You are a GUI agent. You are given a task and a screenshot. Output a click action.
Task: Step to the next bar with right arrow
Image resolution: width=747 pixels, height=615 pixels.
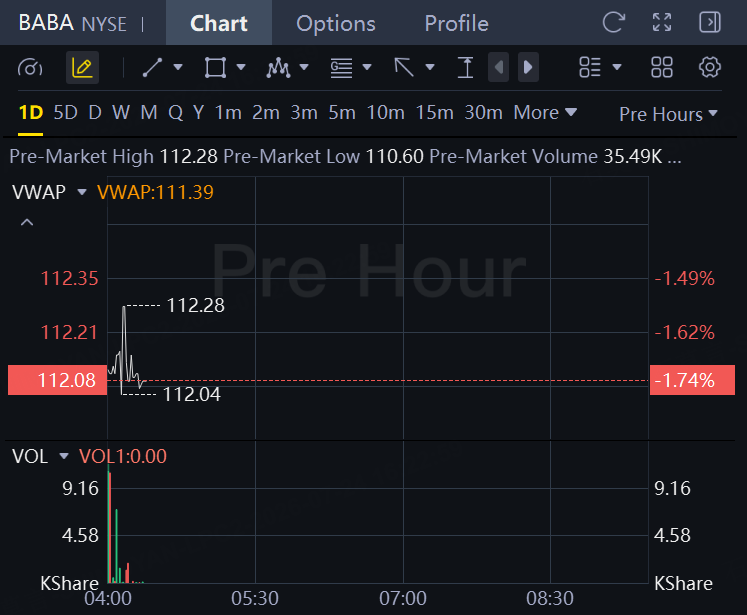point(528,67)
